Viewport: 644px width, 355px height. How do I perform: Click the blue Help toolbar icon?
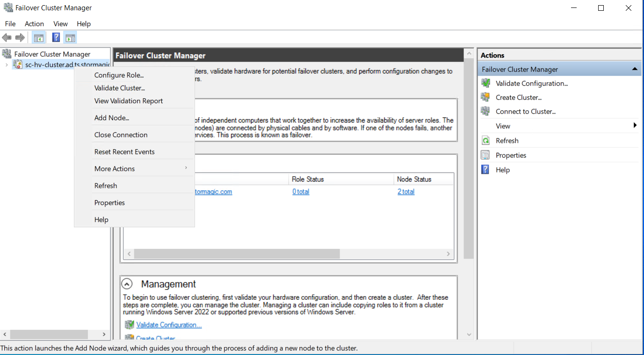click(56, 37)
